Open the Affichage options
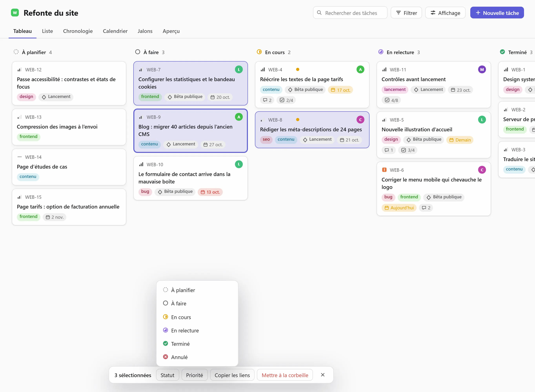Screen dimensions: 535x392 click(445, 13)
